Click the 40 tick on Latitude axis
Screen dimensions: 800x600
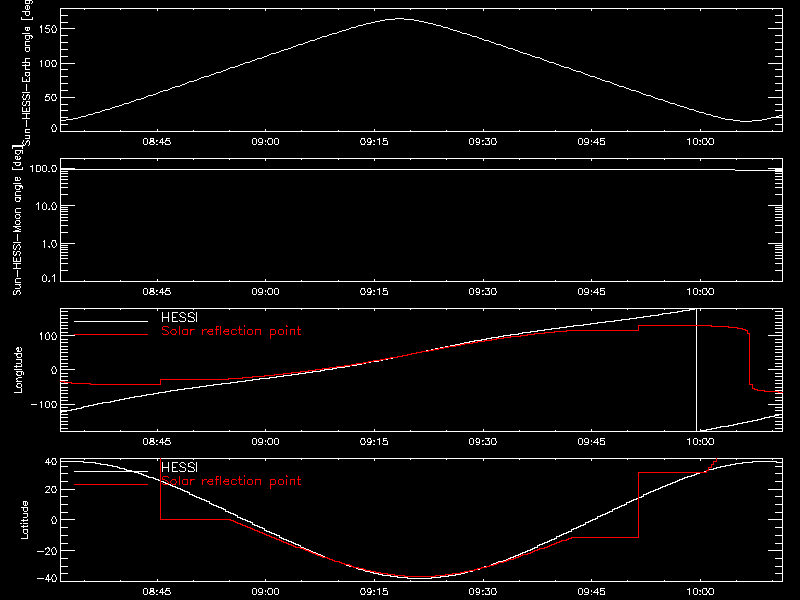point(51,462)
